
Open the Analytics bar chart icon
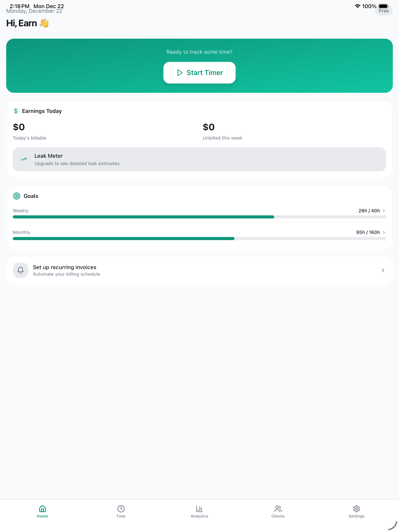tap(199, 509)
